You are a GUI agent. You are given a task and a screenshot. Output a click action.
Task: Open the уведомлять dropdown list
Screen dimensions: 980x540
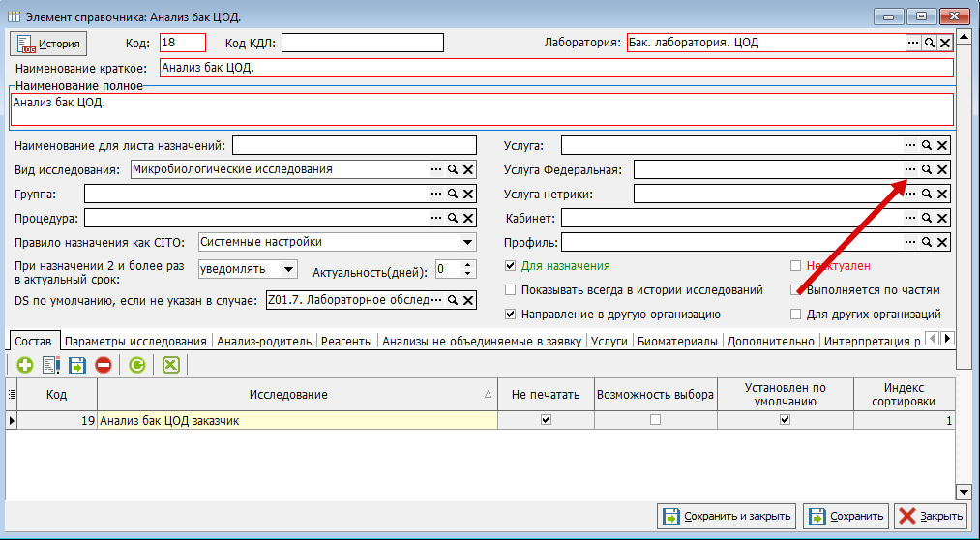288,269
